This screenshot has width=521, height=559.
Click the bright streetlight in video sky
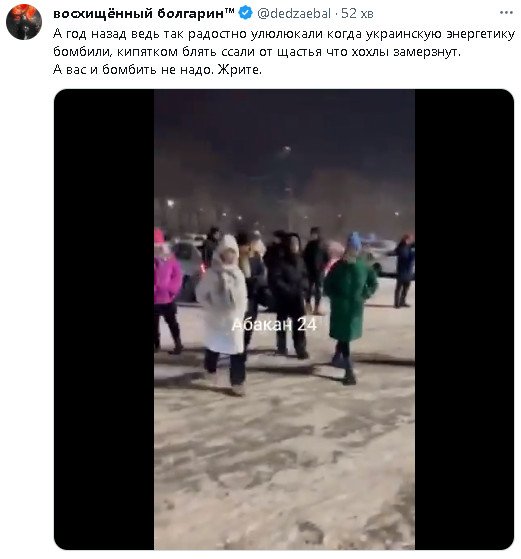[286, 149]
